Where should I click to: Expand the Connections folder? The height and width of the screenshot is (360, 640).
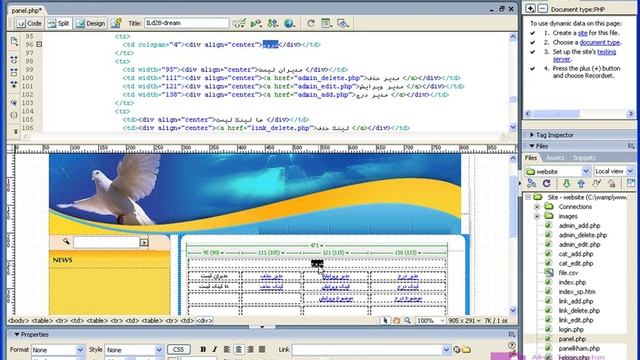(x=537, y=207)
